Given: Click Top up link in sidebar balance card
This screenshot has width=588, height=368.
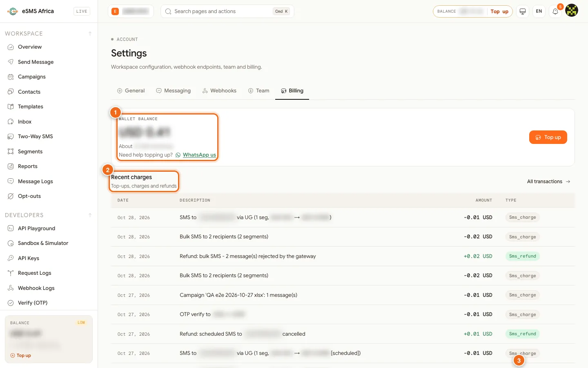Looking at the screenshot, I should click(x=21, y=355).
